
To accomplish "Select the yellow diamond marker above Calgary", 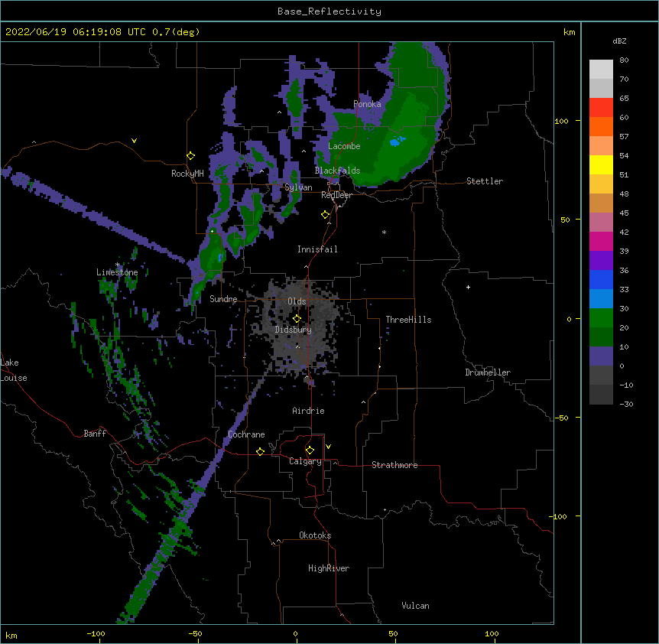I will tap(310, 450).
